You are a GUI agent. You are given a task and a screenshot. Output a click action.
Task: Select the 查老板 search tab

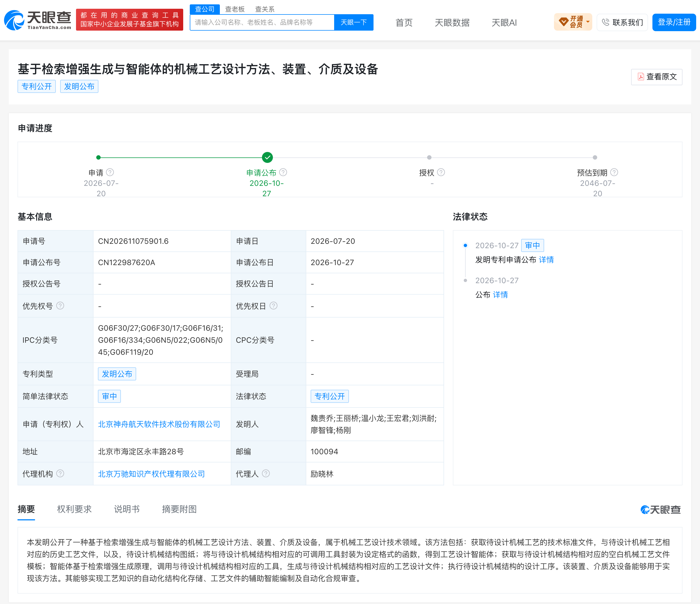[235, 9]
